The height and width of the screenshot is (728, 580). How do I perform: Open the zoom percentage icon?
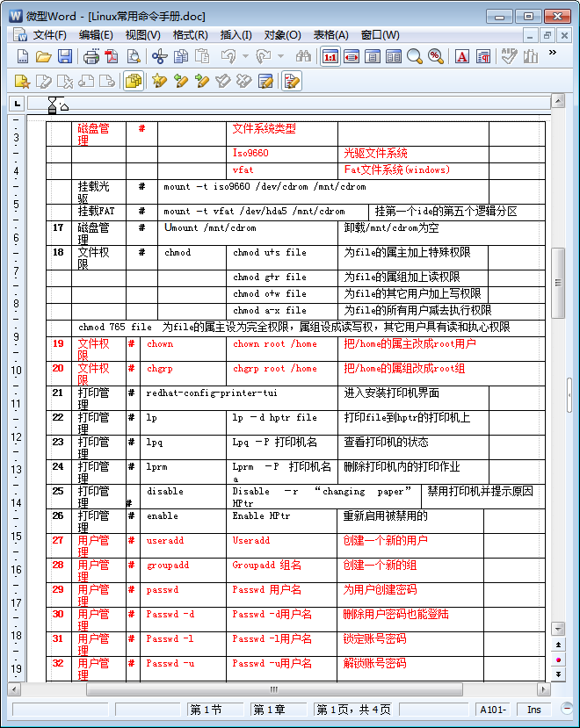pos(436,57)
